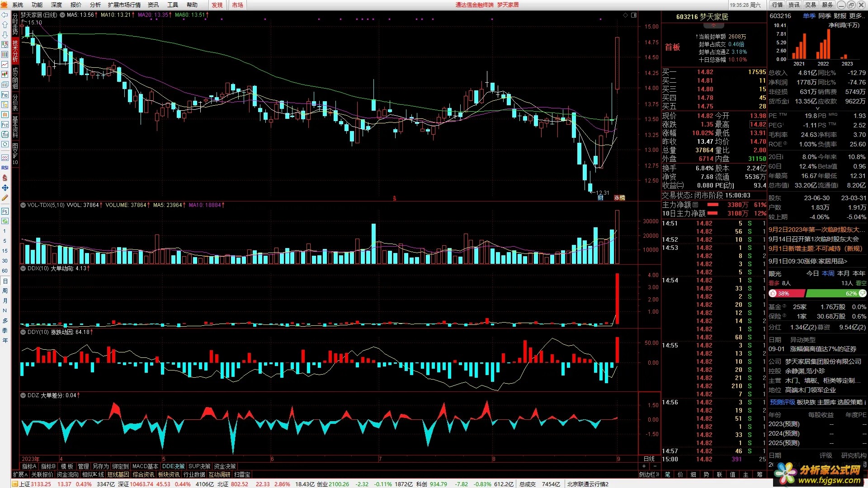Click the thumbs-up icon on the 38% bar

click(773, 293)
